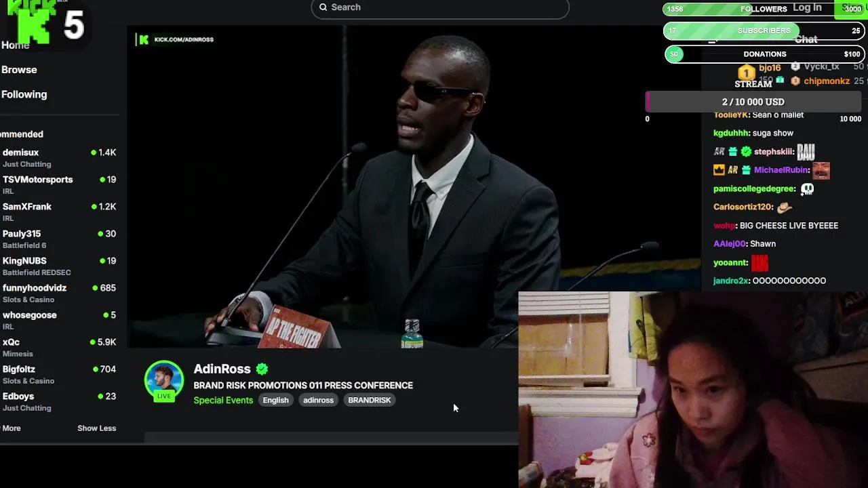868x488 pixels.
Task: Click the webcam overlay of the streamer
Action: [x=693, y=390]
